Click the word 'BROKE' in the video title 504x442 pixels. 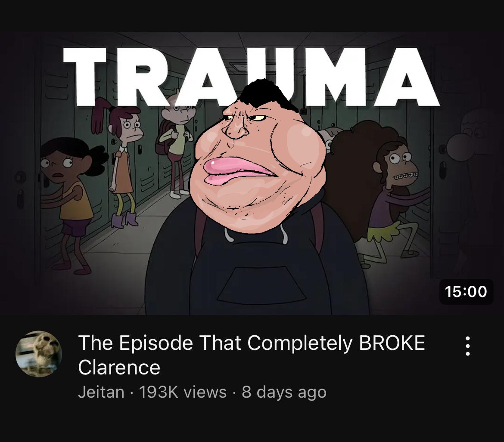coord(392,343)
